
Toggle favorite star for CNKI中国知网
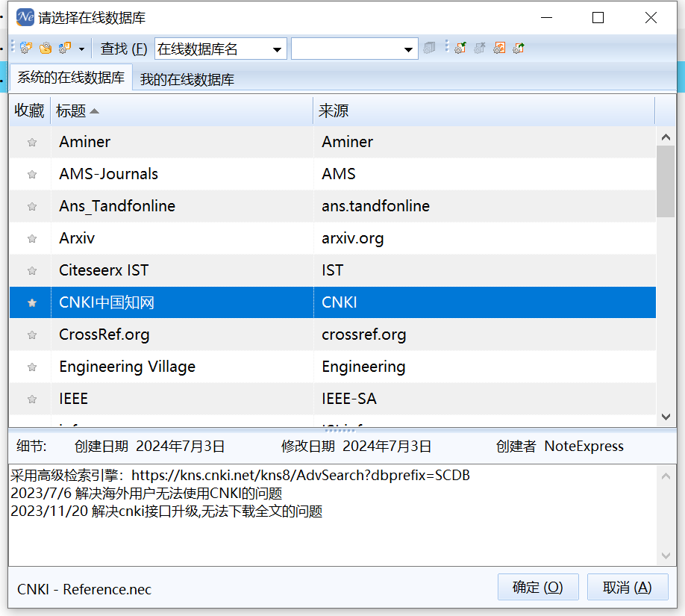(x=32, y=302)
